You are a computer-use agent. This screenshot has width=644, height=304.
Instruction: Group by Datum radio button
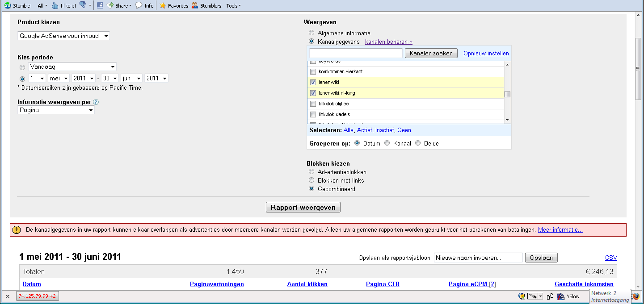coord(357,143)
